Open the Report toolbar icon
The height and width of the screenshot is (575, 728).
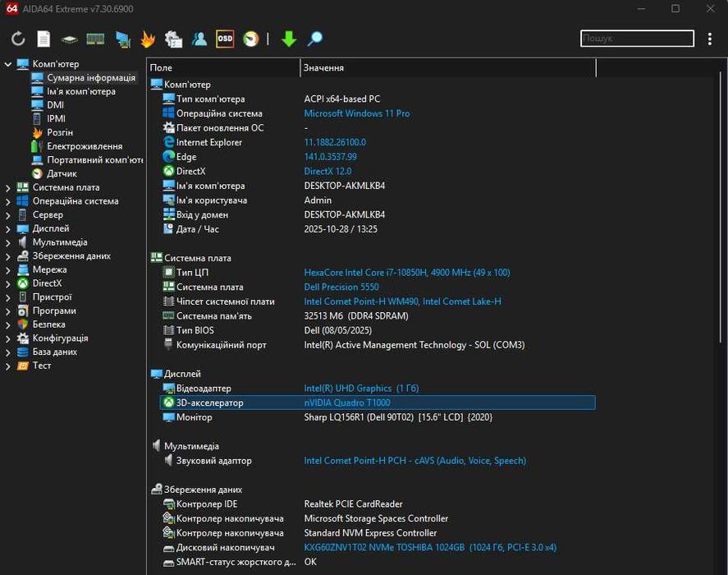[x=43, y=39]
